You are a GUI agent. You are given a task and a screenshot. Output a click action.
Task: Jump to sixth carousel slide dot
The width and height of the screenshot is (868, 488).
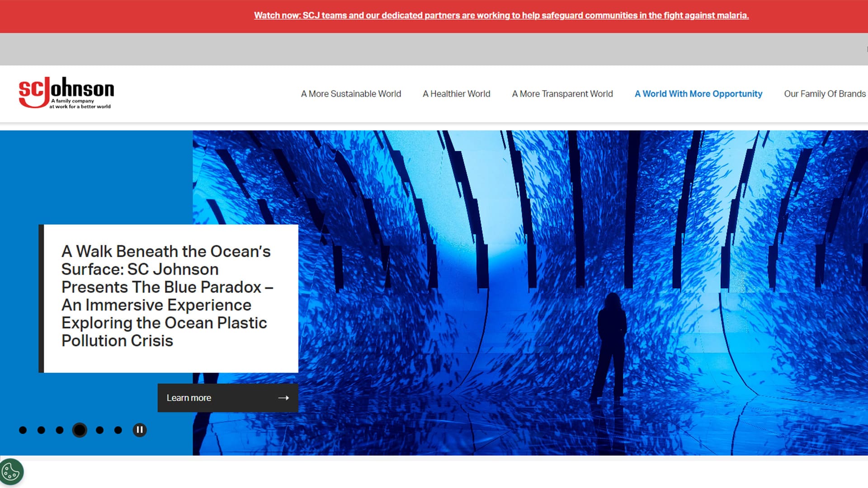118,430
